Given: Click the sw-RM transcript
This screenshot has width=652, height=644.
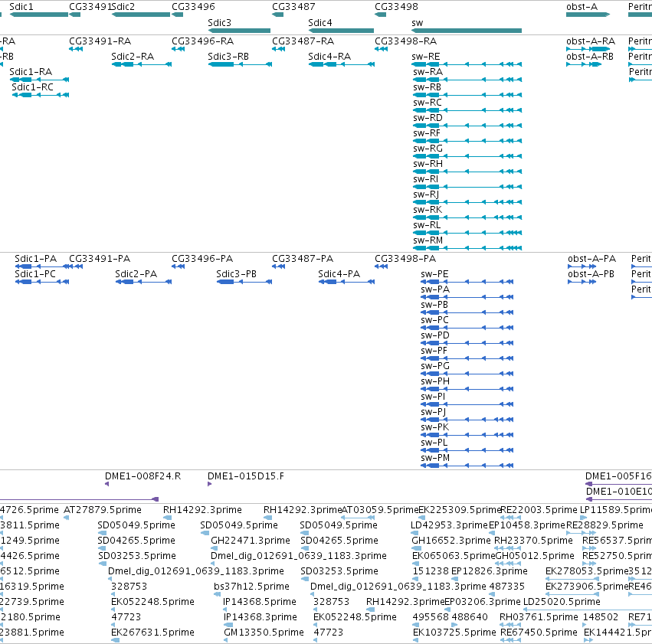Looking at the screenshot, I should [x=467, y=248].
